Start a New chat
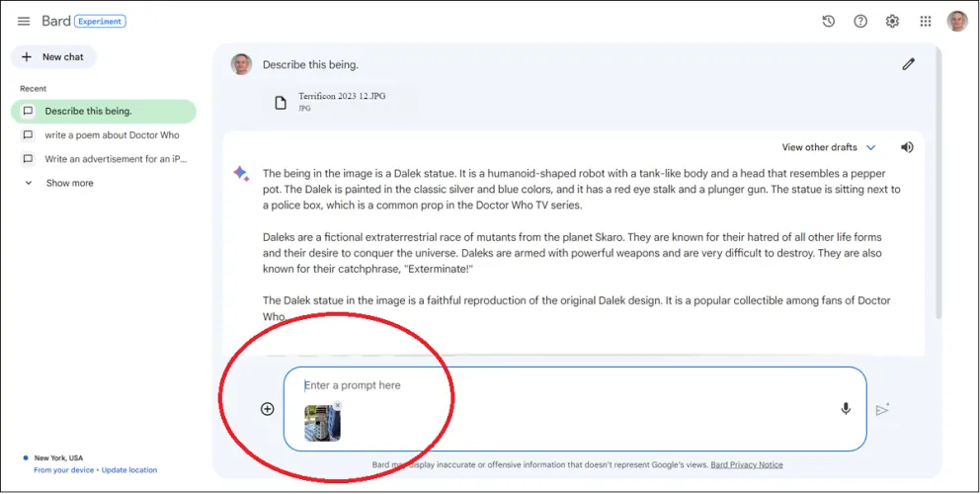 (53, 57)
